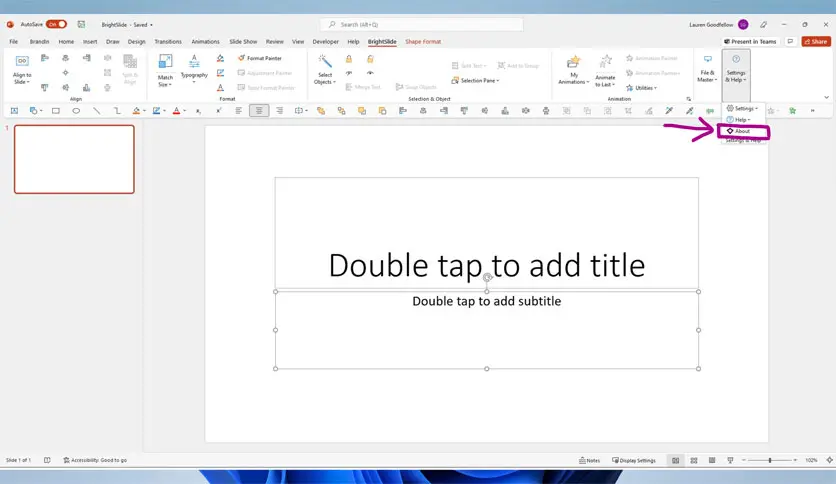Open the Settings submenu entry
Screen dimensions: 836x484
(742, 108)
